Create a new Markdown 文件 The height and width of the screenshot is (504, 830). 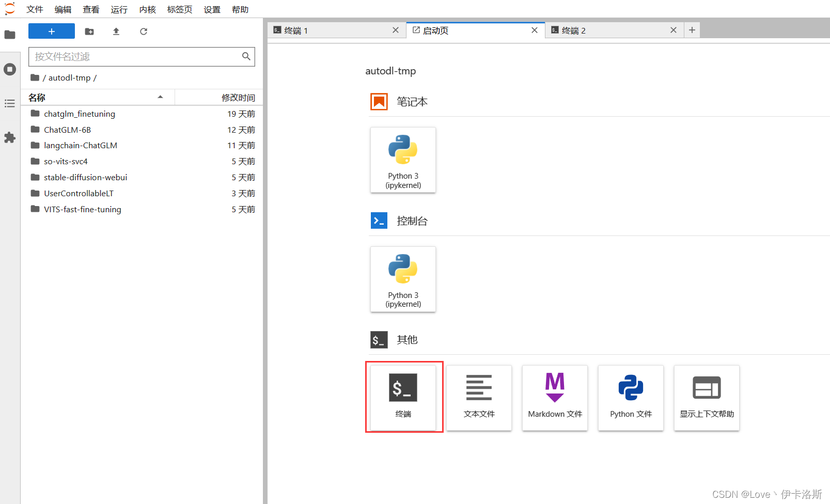pos(555,398)
